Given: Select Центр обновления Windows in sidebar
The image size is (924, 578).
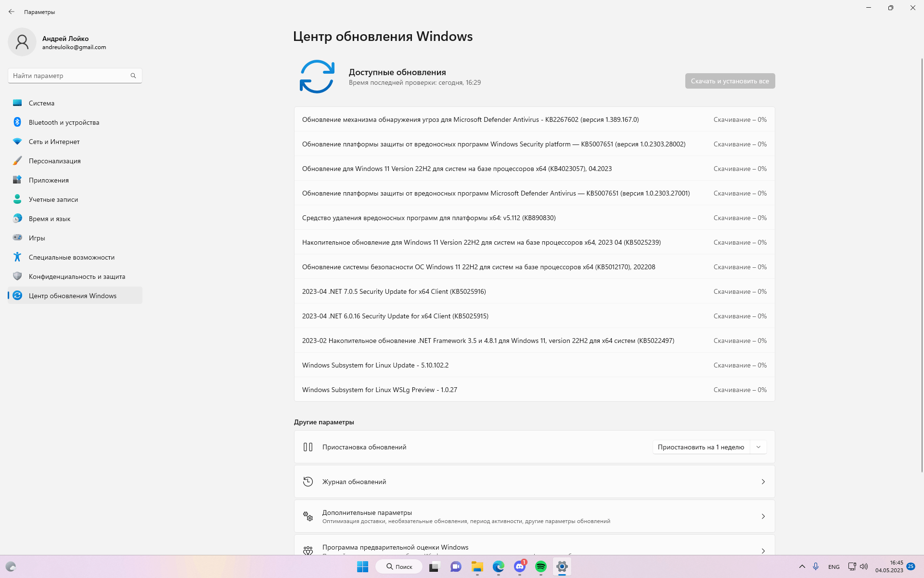Looking at the screenshot, I should coord(75,295).
